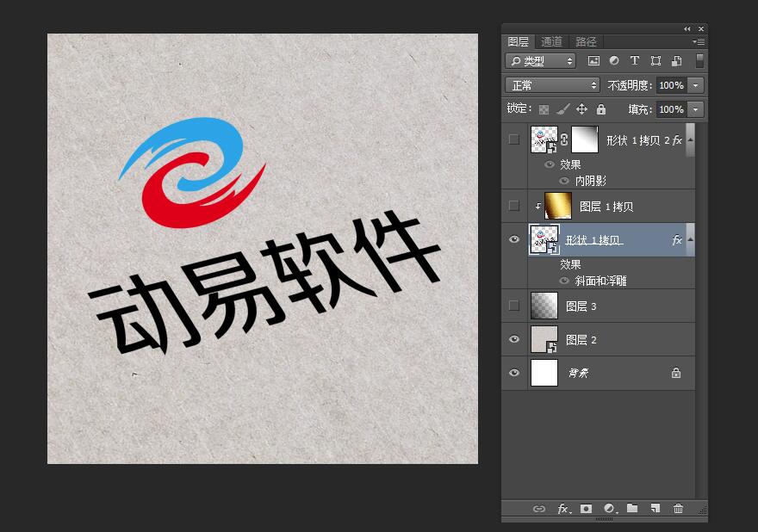Filter layers by text type
The height and width of the screenshot is (532, 758).
click(x=635, y=61)
